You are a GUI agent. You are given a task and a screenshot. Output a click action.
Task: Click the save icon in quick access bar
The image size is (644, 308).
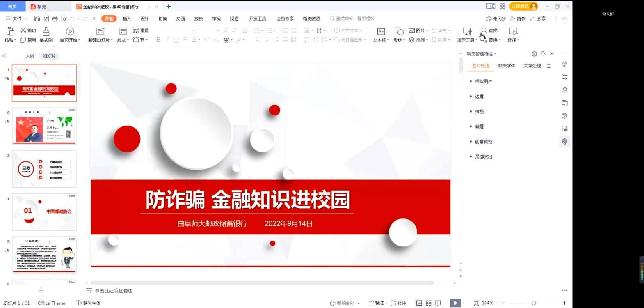coord(37,18)
